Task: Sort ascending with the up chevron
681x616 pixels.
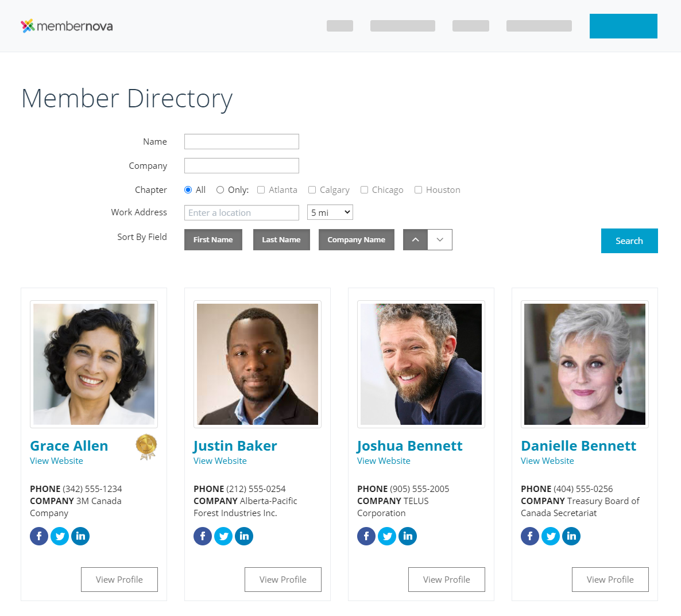Action: pyautogui.click(x=415, y=240)
